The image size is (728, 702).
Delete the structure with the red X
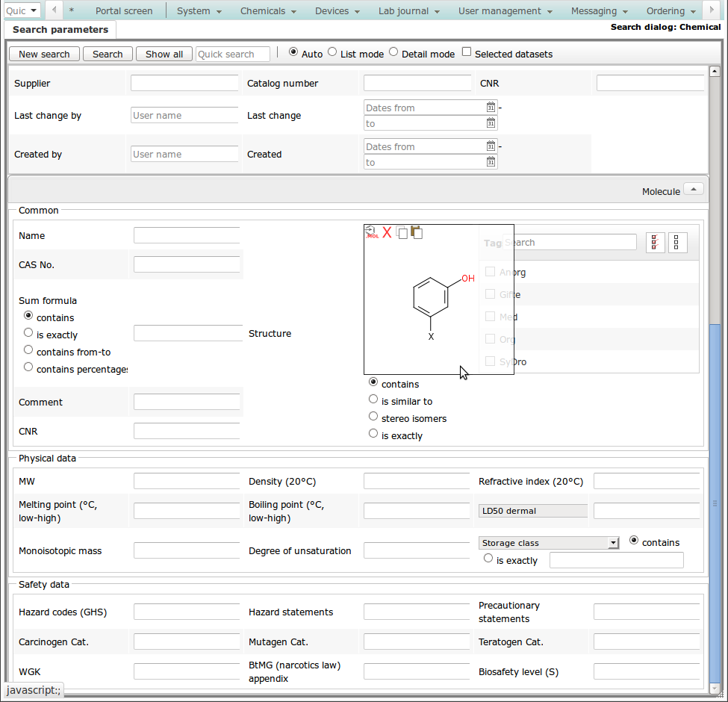[x=387, y=232]
